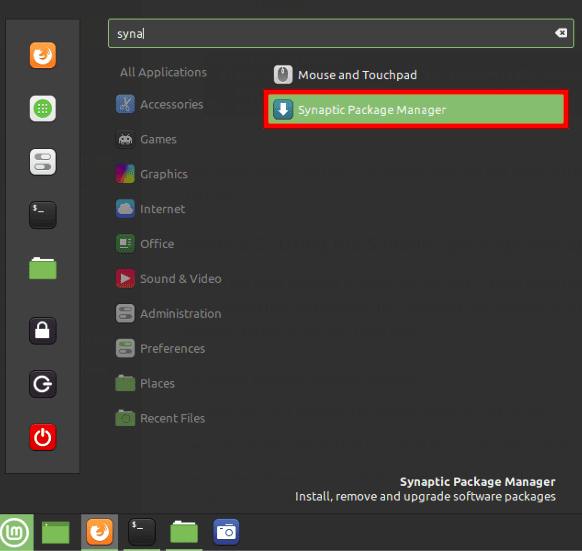
Task: Click the Preferences category icon
Action: point(125,348)
